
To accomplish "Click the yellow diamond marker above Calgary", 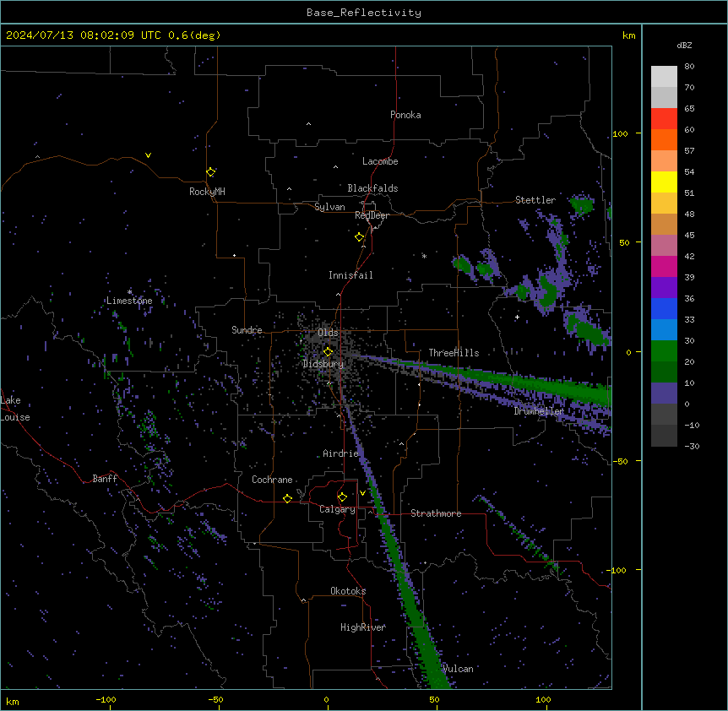I will tap(342, 497).
